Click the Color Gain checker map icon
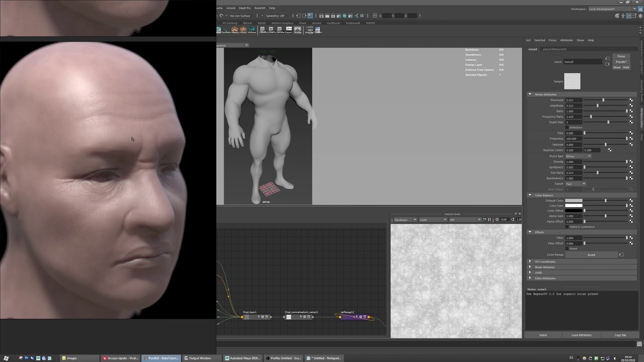This screenshot has height=362, width=644. (x=631, y=206)
